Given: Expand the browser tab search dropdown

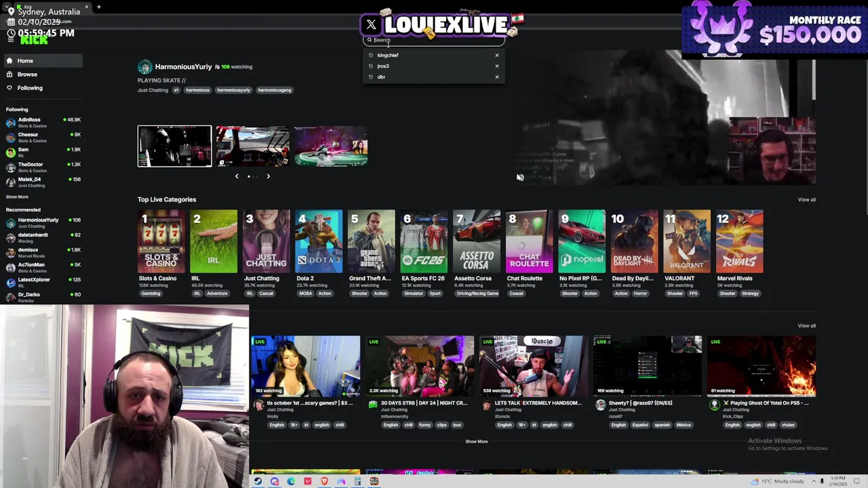Looking at the screenshot, I should click(7, 7).
